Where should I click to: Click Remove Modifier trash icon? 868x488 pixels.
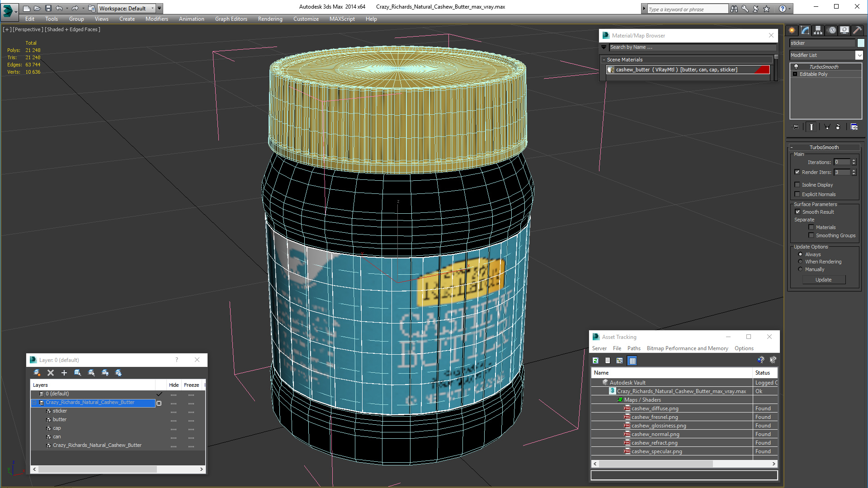pos(838,127)
